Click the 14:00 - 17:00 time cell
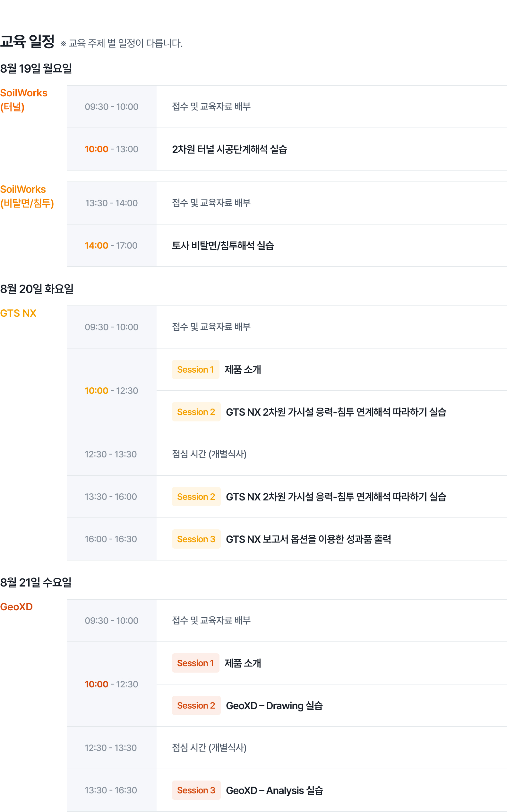Image resolution: width=507 pixels, height=812 pixels. (111, 245)
